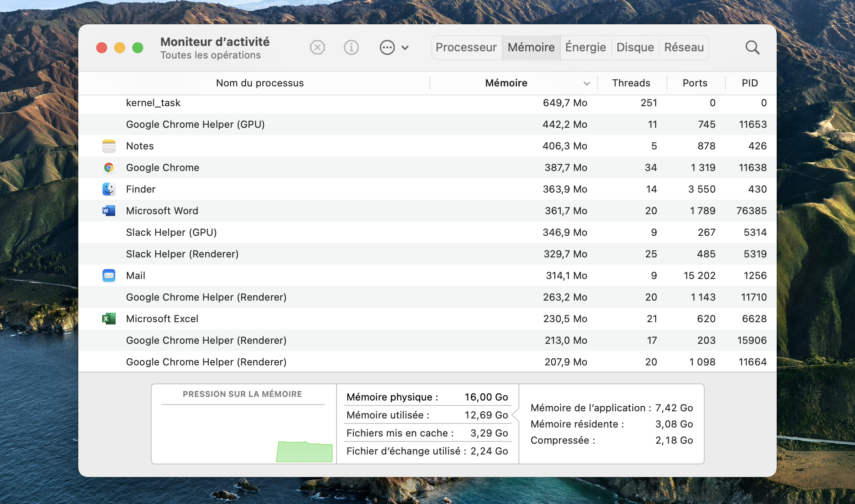The width and height of the screenshot is (855, 504).
Task: Select Slack Helper (GPU) row
Action: [427, 232]
